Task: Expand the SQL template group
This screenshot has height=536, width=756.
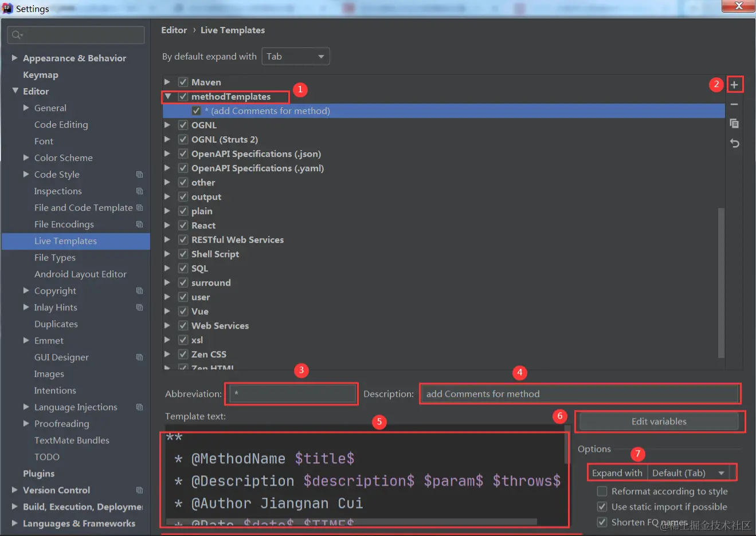Action: [167, 268]
